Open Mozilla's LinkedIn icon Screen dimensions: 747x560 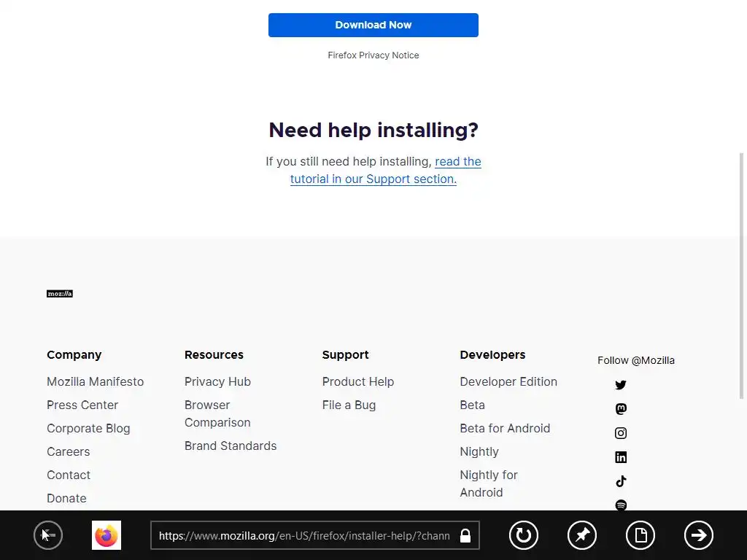(x=621, y=457)
